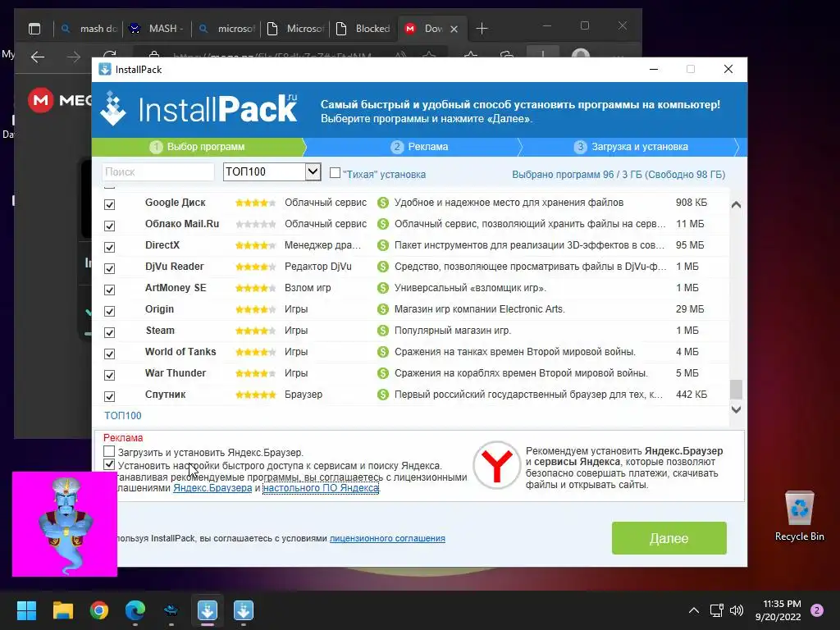The height and width of the screenshot is (630, 840).
Task: Uncheck the Origin checkbox
Action: 109,311
